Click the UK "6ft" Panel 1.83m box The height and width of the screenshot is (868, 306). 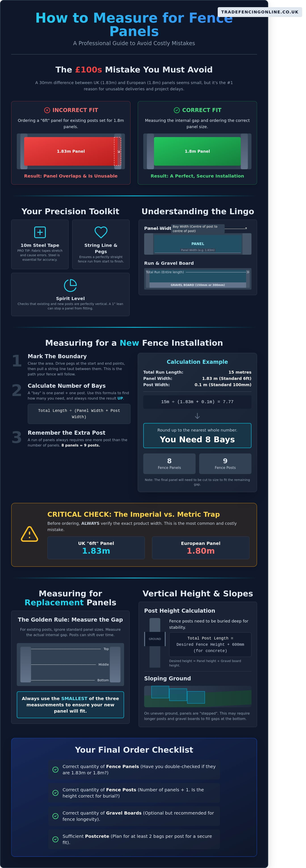pyautogui.click(x=96, y=548)
